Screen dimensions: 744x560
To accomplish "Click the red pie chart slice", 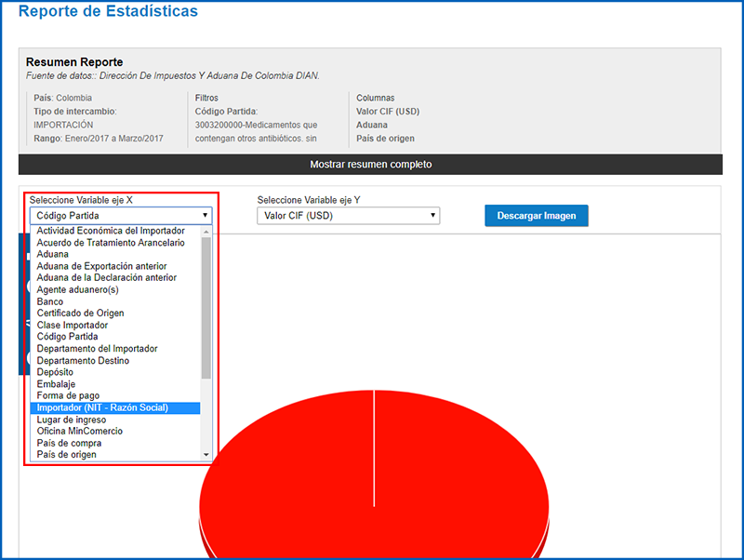I will click(374, 474).
